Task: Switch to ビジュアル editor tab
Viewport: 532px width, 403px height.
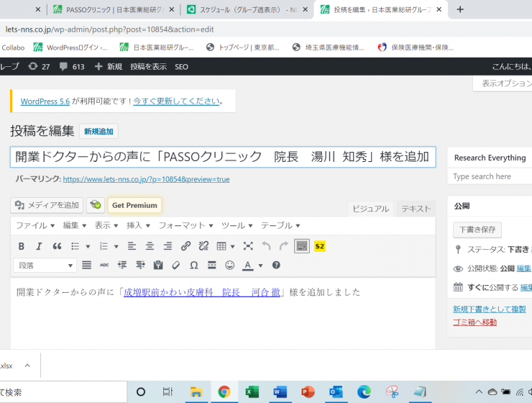Action: (x=370, y=209)
